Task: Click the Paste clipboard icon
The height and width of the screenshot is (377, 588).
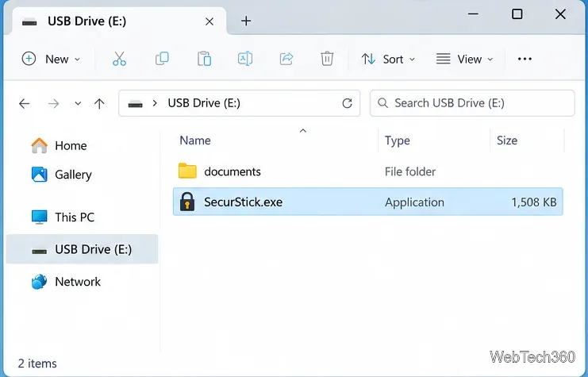Action: pos(204,59)
